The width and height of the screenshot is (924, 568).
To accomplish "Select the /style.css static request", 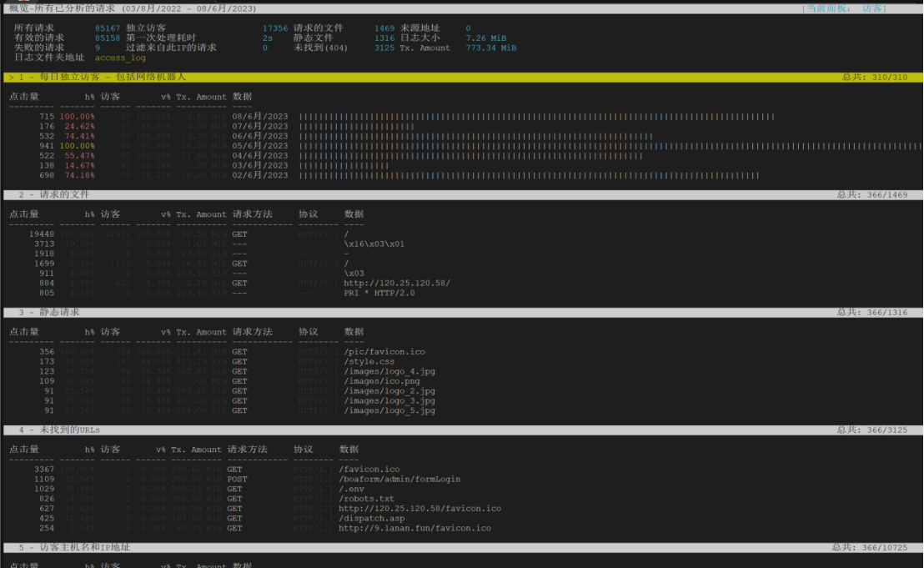I will 218,362.
